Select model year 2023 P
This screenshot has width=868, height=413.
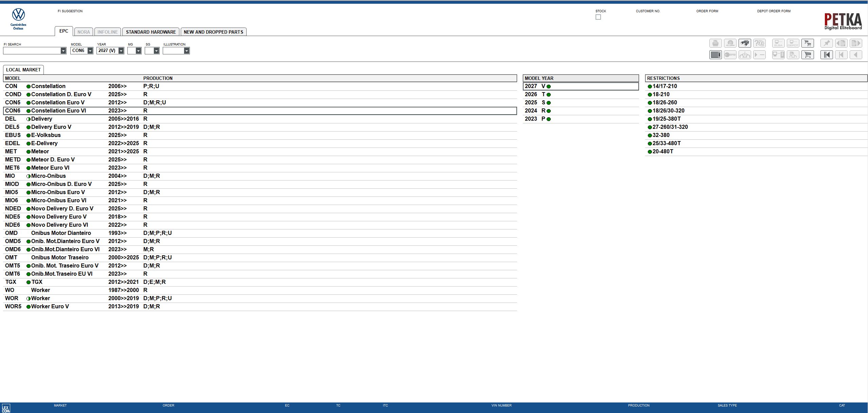[581, 119]
